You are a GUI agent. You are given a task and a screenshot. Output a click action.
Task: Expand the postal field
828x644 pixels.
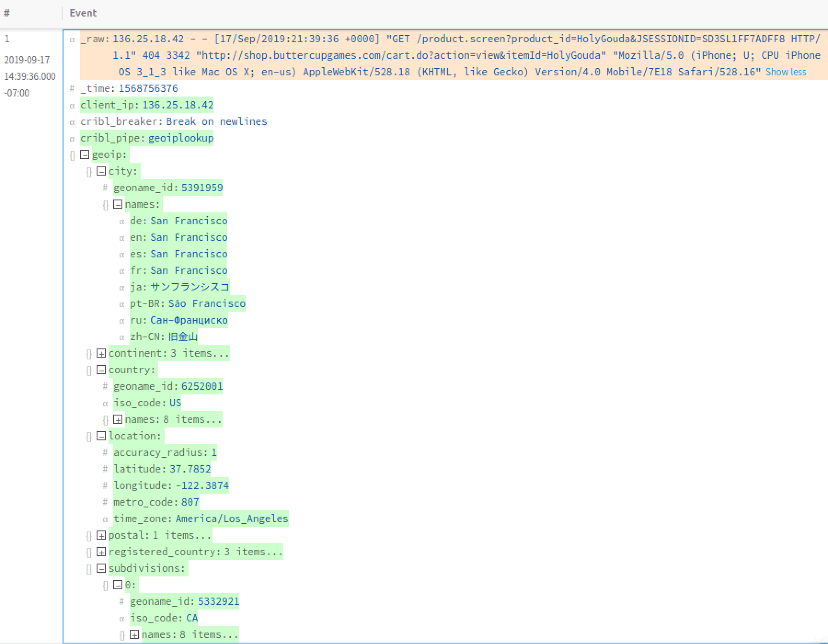point(101,535)
